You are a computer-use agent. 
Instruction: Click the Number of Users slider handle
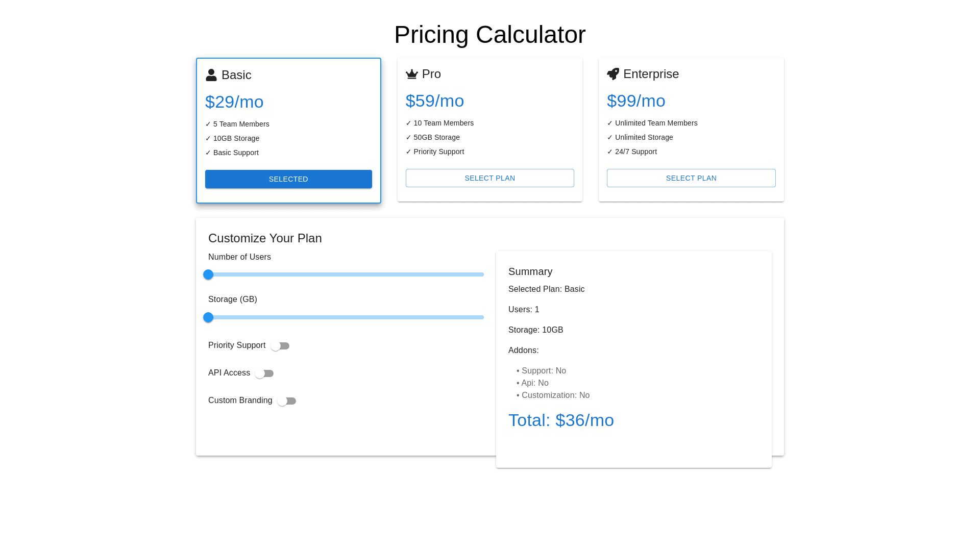point(208,274)
